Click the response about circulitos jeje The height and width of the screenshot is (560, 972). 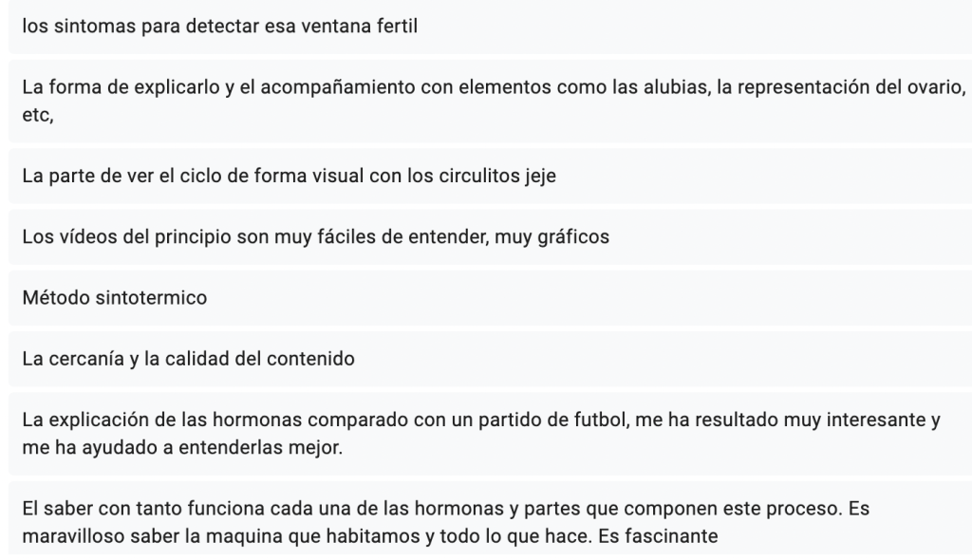tap(289, 177)
